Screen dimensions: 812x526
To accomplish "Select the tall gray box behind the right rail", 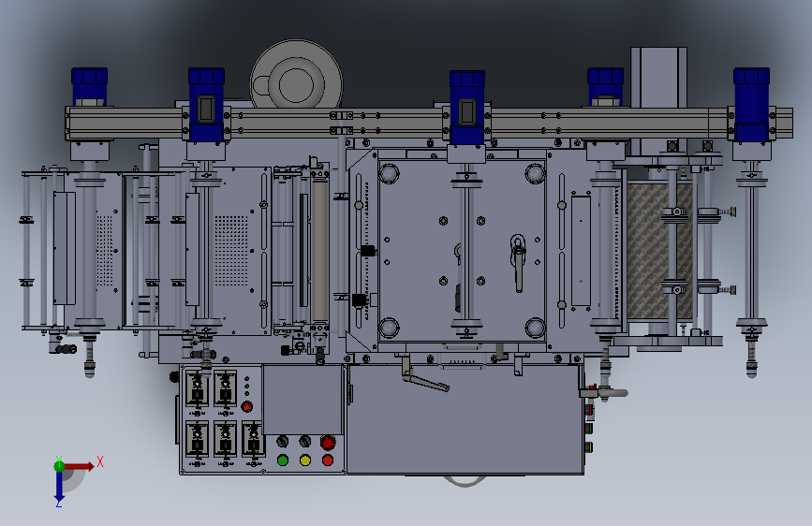I will [x=658, y=100].
